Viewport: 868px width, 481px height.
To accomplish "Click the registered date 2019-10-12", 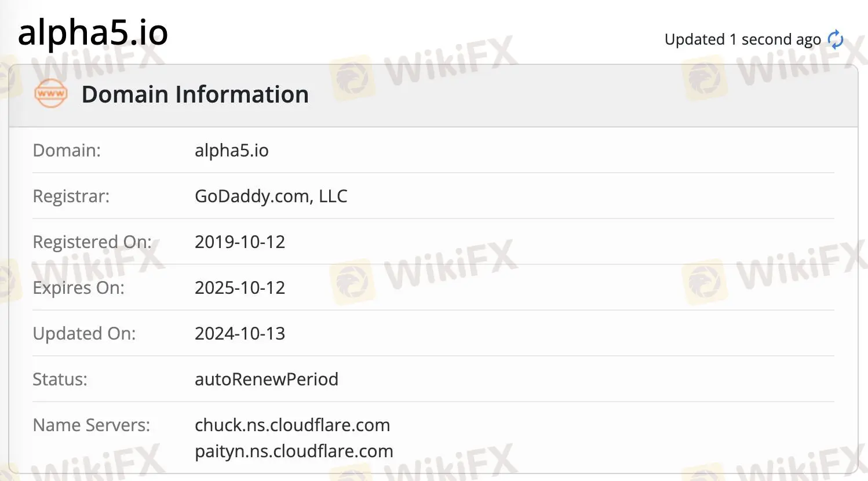I will click(x=240, y=242).
